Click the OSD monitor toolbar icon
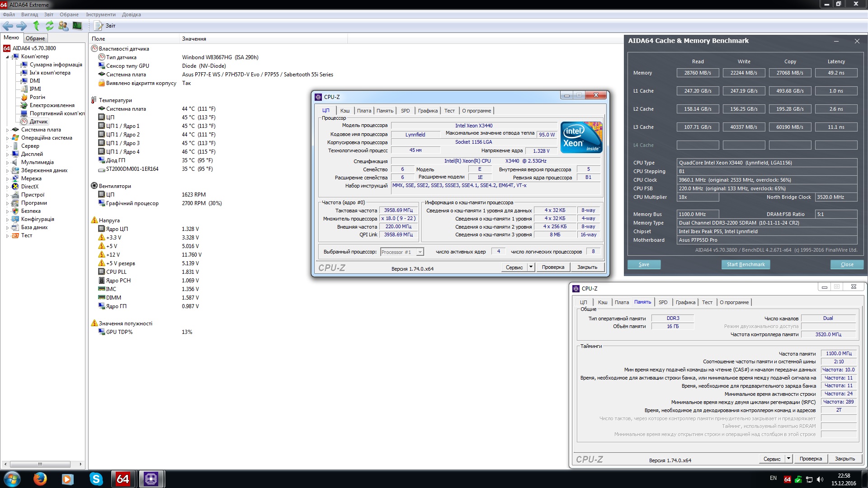 (x=77, y=26)
